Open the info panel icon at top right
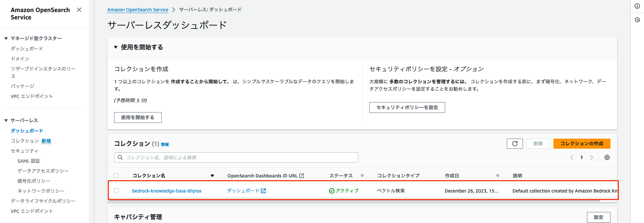 [x=637, y=6]
